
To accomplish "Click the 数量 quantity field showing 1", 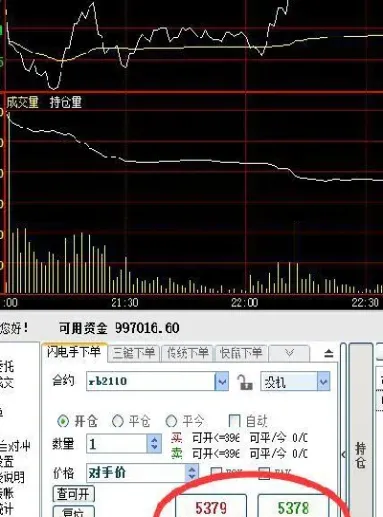I will click(117, 444).
